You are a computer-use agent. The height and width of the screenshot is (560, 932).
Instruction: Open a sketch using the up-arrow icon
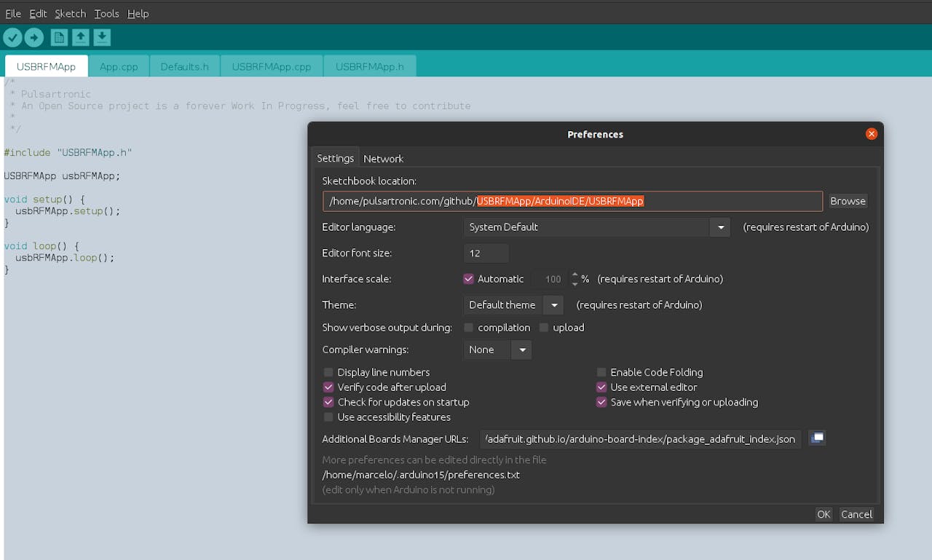point(80,37)
